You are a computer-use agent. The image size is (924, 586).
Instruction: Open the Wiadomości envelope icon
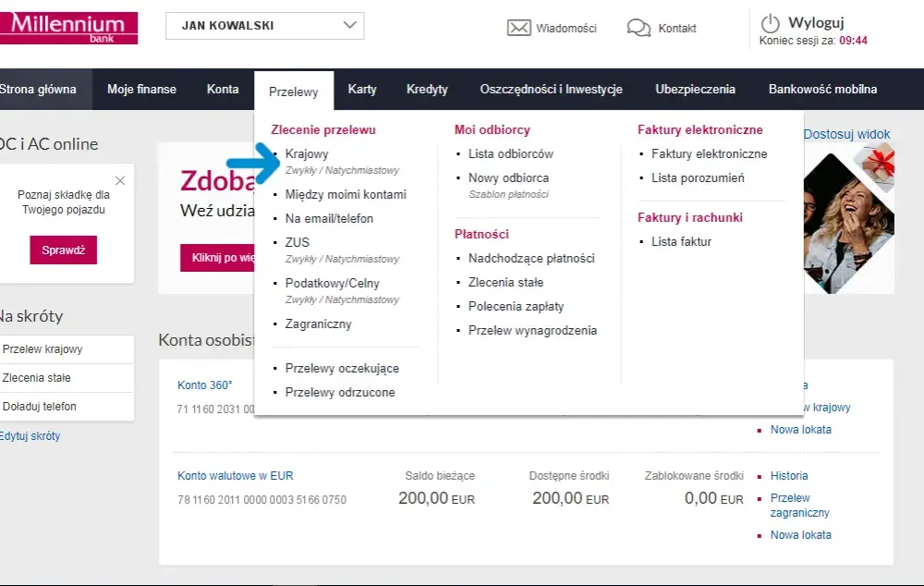point(518,28)
